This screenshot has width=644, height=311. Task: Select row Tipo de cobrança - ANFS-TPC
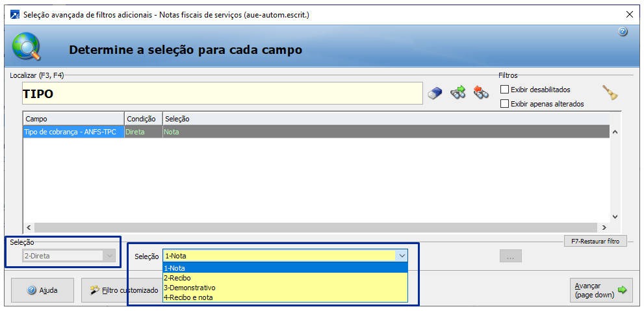click(316, 132)
